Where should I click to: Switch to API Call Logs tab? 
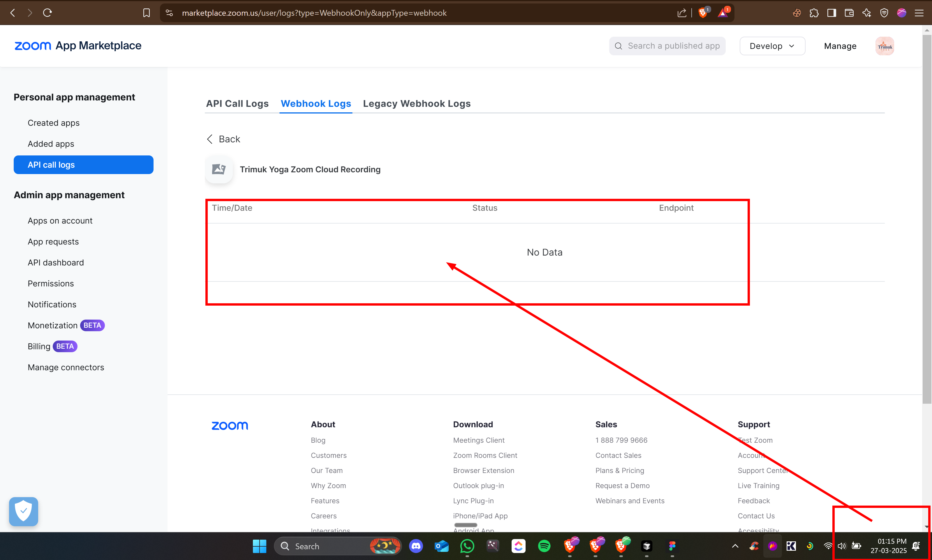[237, 103]
